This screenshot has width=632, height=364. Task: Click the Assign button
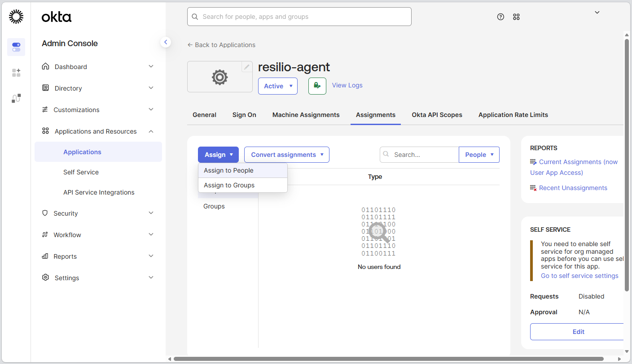218,155
